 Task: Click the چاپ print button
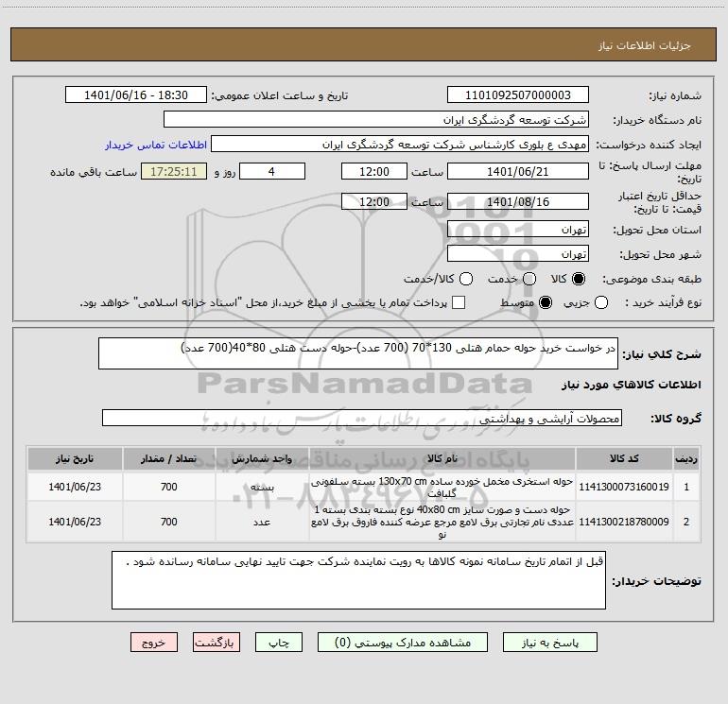pyautogui.click(x=279, y=643)
